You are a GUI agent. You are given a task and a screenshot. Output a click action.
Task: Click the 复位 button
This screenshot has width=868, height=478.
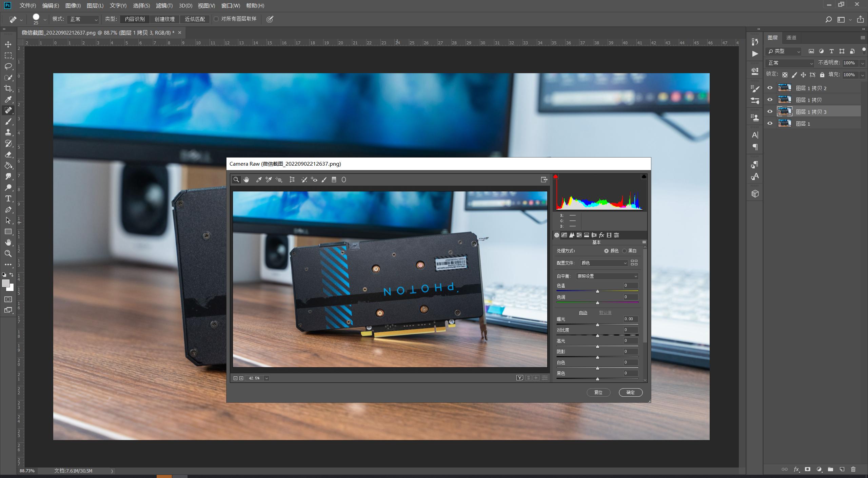point(598,393)
